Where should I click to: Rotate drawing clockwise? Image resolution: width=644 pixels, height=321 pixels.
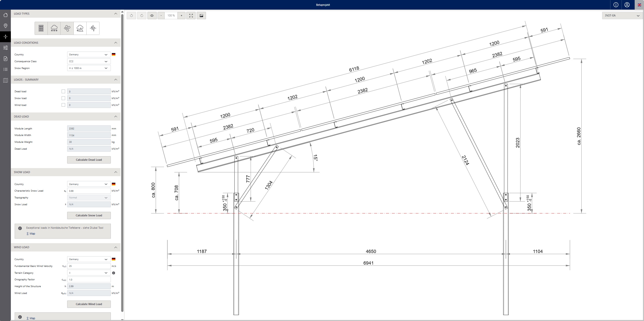pyautogui.click(x=142, y=16)
